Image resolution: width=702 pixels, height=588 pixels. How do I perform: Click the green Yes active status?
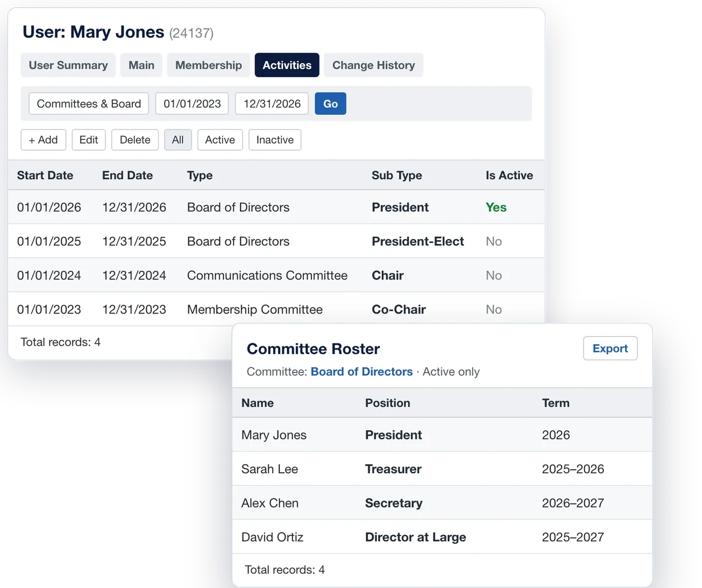click(x=496, y=207)
